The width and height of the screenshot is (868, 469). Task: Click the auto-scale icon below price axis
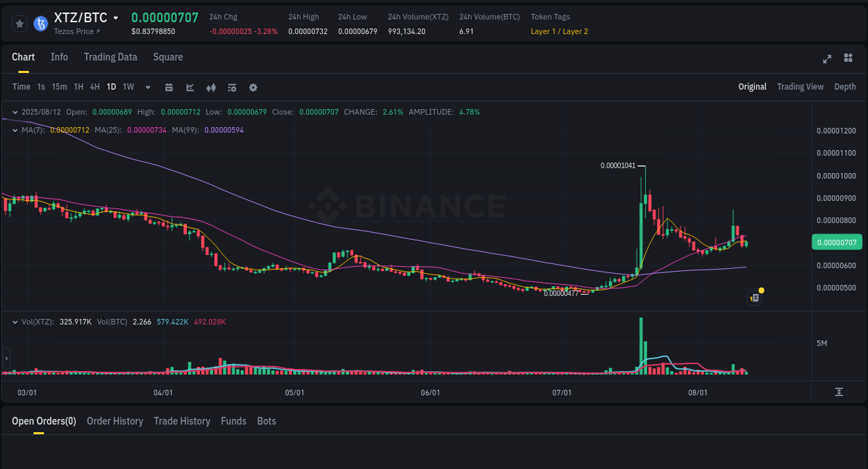tap(839, 392)
